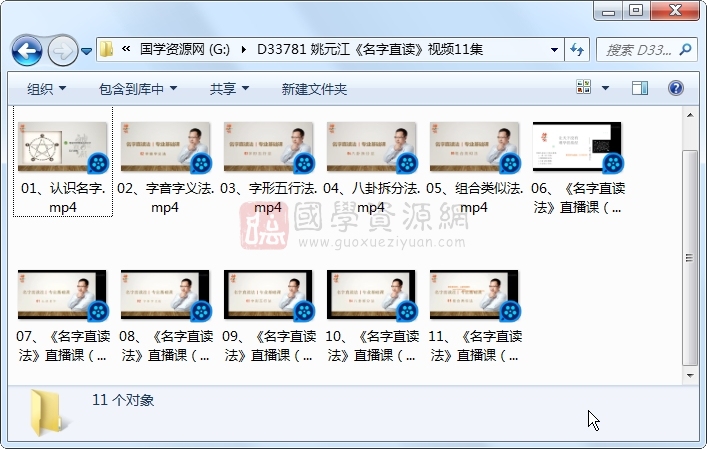Click the Forward navigation arrow

pos(62,50)
